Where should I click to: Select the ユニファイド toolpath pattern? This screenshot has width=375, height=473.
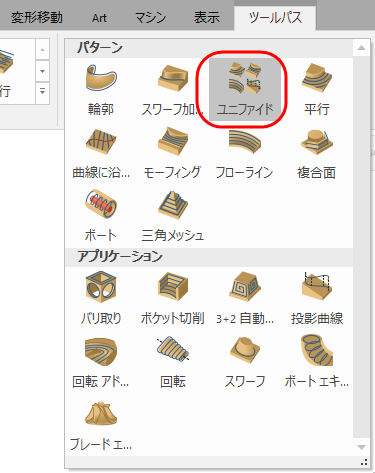click(x=245, y=89)
